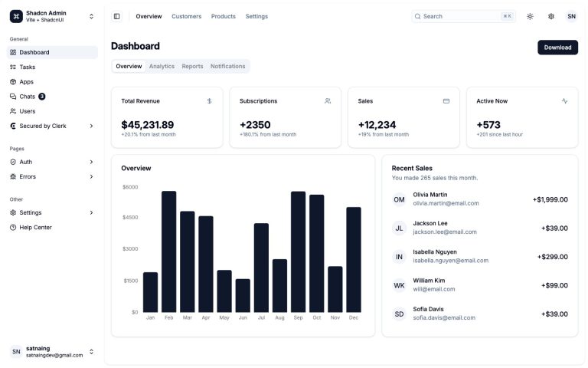Click the Chats unread badge showing 3
This screenshot has width=588, height=368.
(x=42, y=97)
